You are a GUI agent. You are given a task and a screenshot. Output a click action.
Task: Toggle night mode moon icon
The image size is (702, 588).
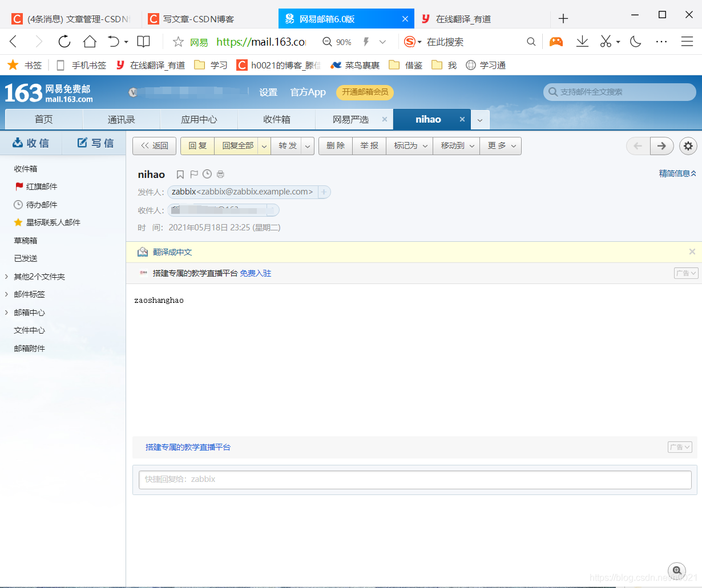(636, 42)
